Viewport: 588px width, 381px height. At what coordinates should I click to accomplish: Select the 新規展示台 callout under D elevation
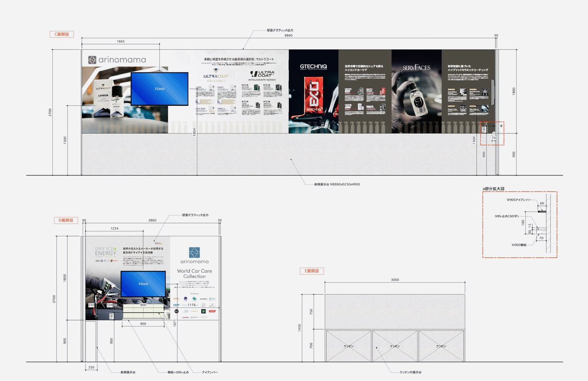pyautogui.click(x=128, y=372)
